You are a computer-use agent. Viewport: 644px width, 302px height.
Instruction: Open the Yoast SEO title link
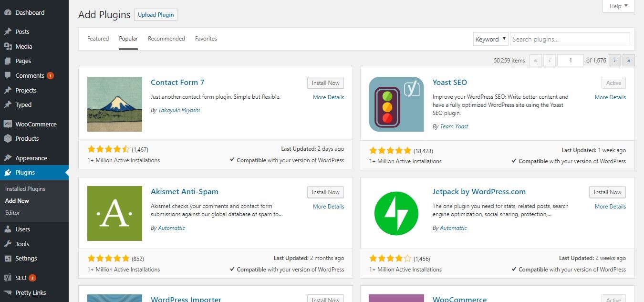click(450, 82)
